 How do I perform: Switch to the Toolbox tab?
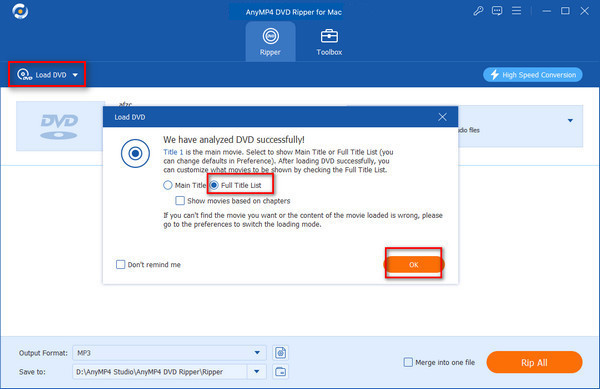click(x=329, y=41)
